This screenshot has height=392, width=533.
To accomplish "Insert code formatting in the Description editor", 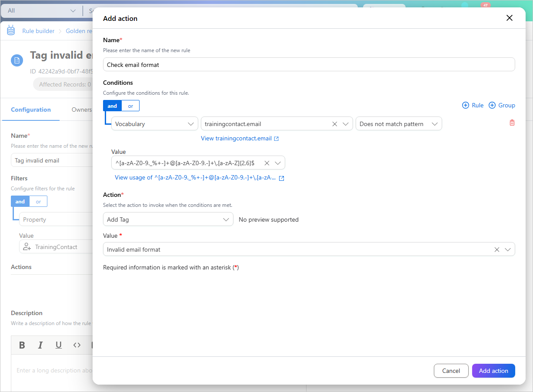I will click(77, 345).
